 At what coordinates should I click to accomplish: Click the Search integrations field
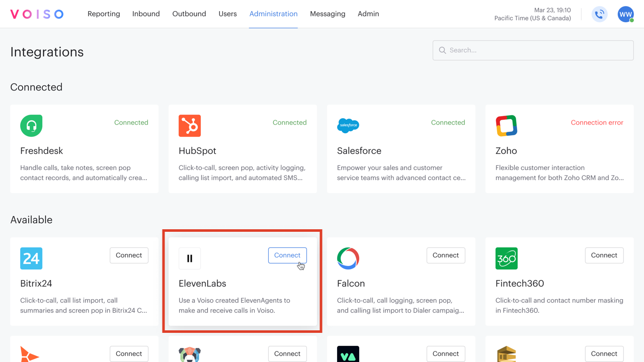(x=533, y=50)
